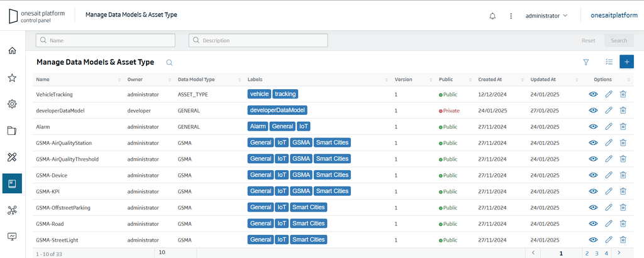Edit the VehicleTracking data model with pencil

click(608, 94)
